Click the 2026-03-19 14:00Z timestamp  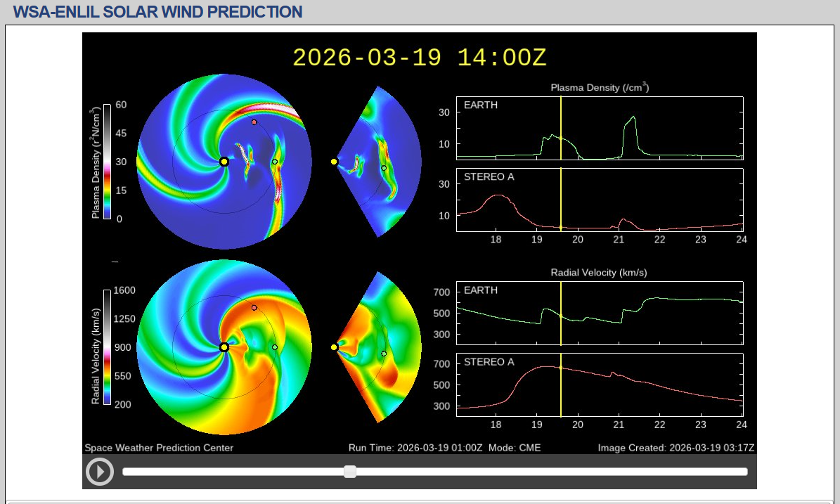tap(419, 58)
